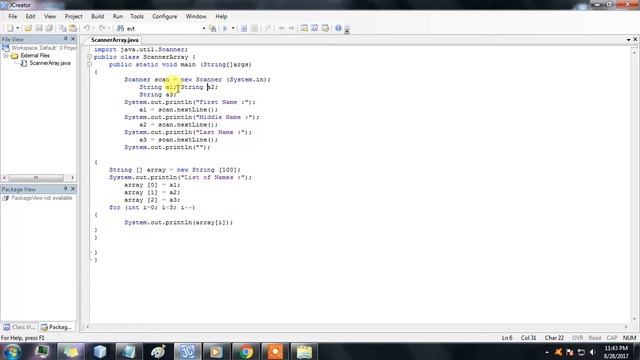
Task: Open the Window menu
Action: coord(196,16)
